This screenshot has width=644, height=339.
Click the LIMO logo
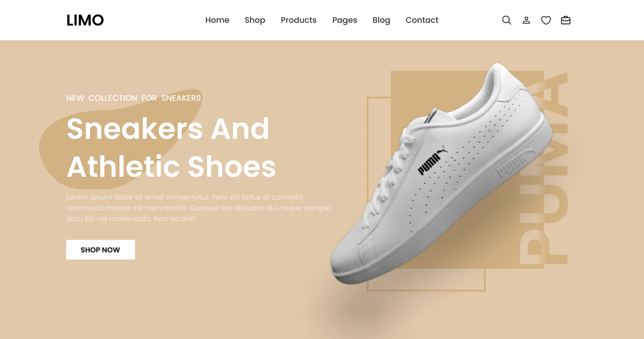pos(85,20)
